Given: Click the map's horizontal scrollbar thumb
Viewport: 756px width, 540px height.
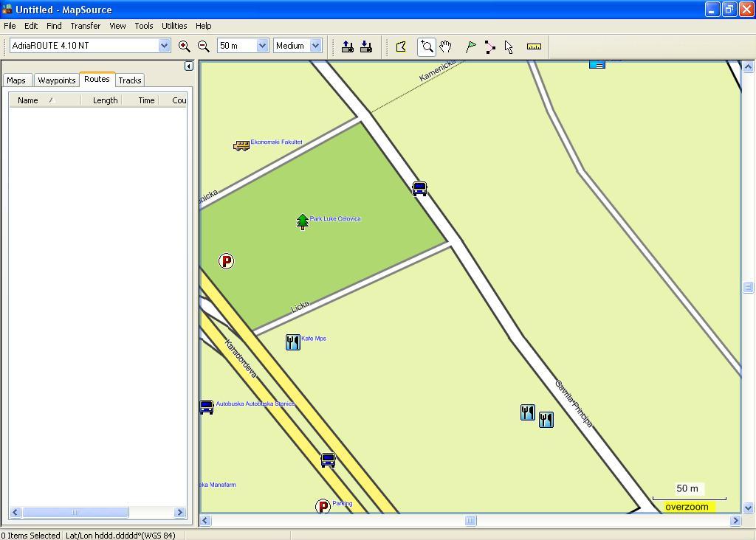Looking at the screenshot, I should (470, 521).
